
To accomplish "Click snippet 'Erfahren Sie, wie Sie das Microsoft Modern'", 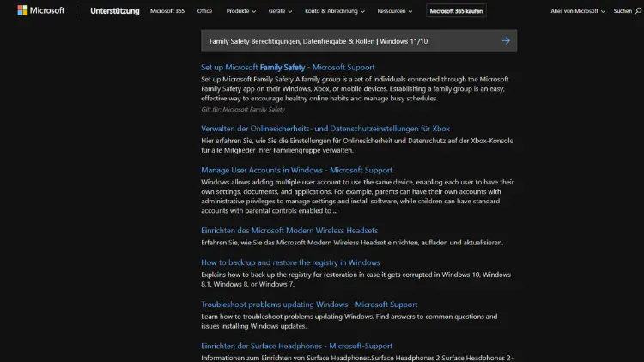I will [352, 243].
